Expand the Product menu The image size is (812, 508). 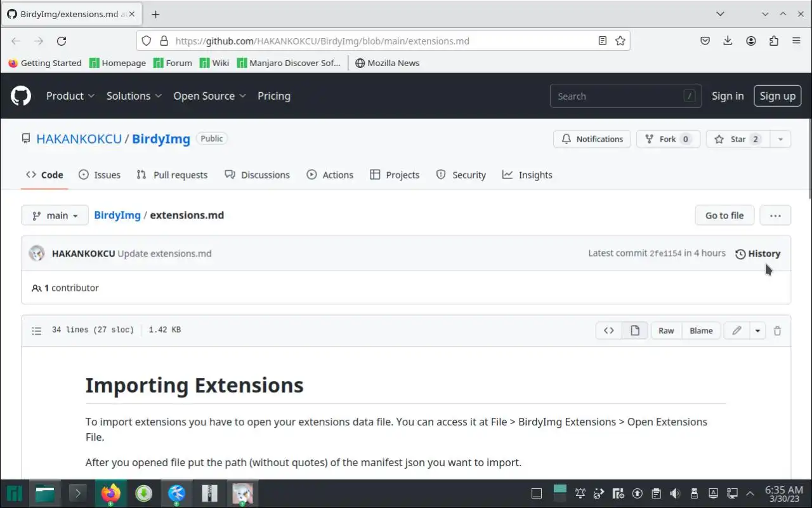pyautogui.click(x=70, y=96)
